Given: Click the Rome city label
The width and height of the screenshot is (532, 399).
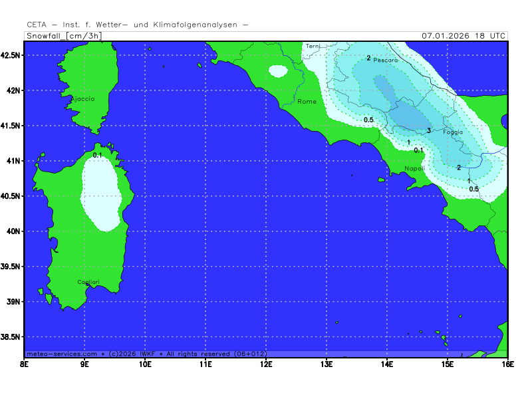Looking at the screenshot, I should pos(307,102).
